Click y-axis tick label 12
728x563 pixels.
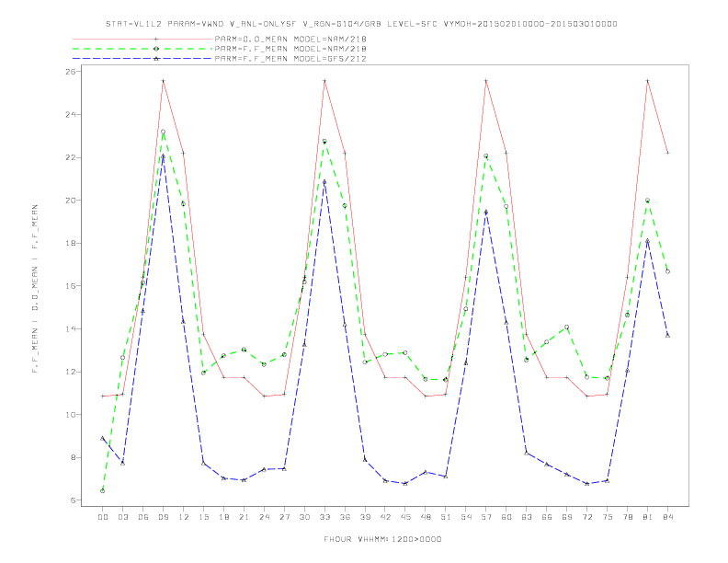pyautogui.click(x=70, y=372)
